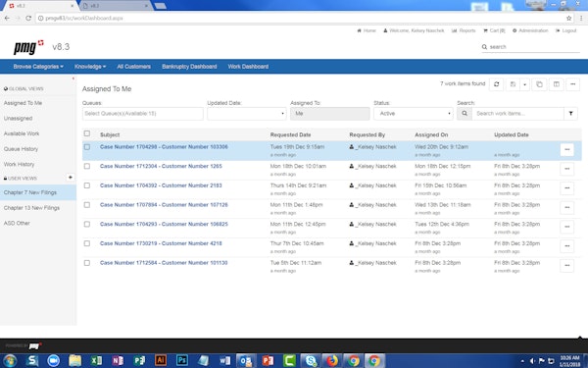Viewport: 588px width, 368px height.
Task: Open Firefox from the taskbar
Action: coord(332,361)
